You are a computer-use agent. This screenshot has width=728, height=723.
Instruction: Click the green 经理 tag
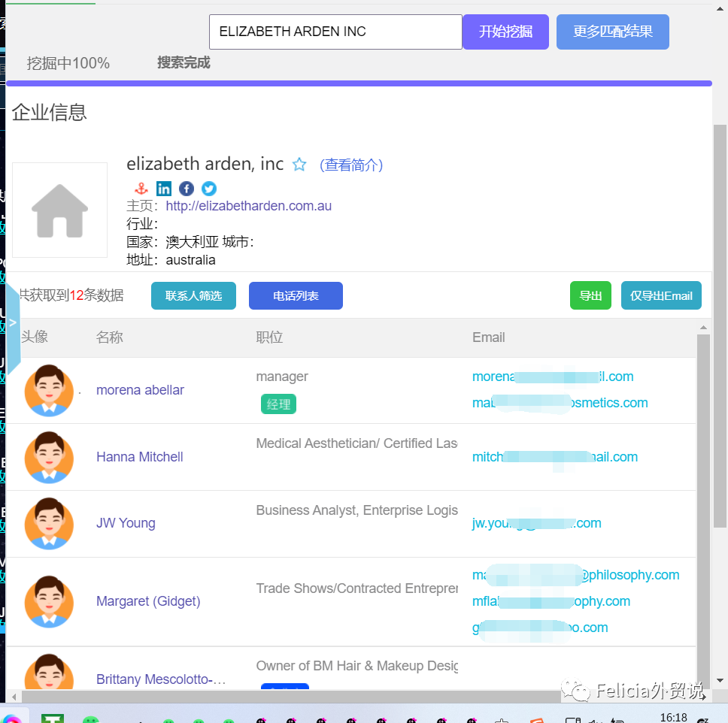(x=278, y=404)
